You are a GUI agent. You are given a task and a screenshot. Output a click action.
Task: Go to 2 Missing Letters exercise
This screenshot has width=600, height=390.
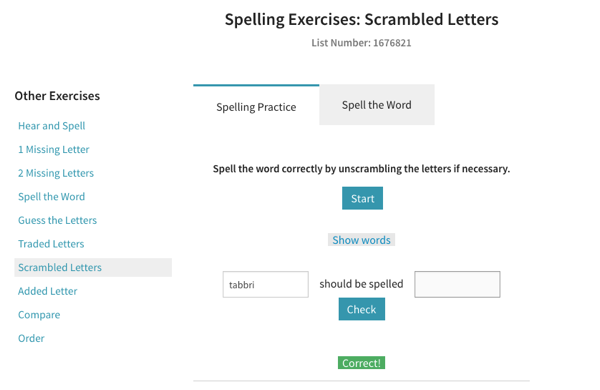pos(56,173)
